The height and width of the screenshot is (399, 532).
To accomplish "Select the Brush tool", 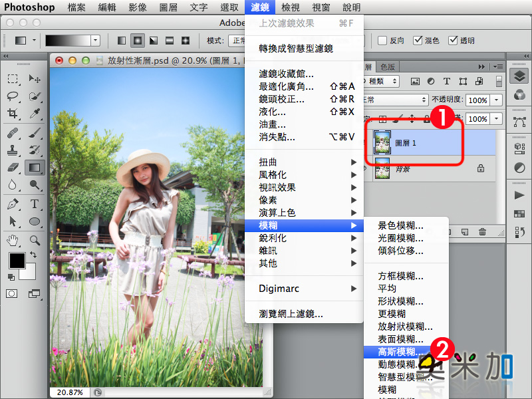I will [35, 133].
